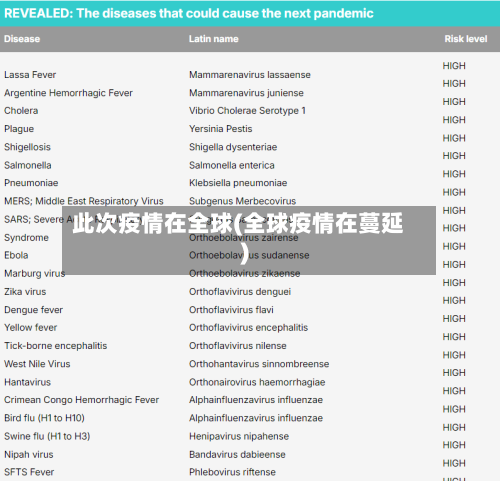The image size is (500, 481).
Task: Select the 'Phlebovirus riftense' cell
Action: [x=232, y=472]
